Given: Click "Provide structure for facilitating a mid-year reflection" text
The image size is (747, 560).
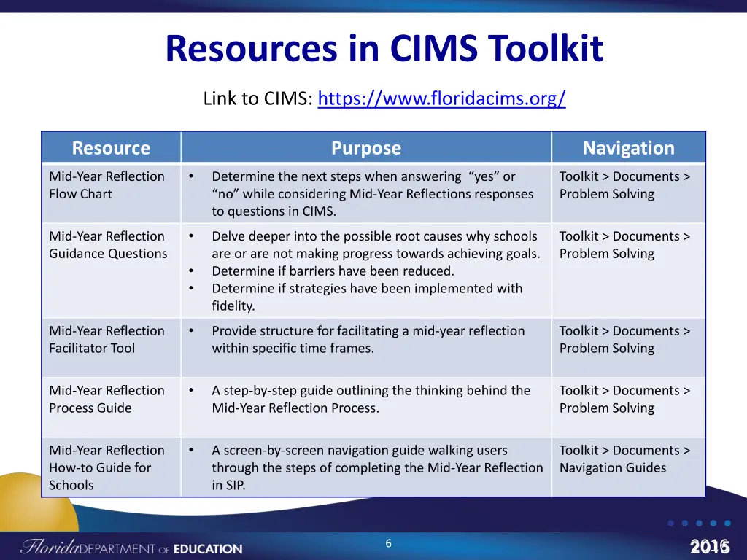Looking at the screenshot, I should (368, 339).
